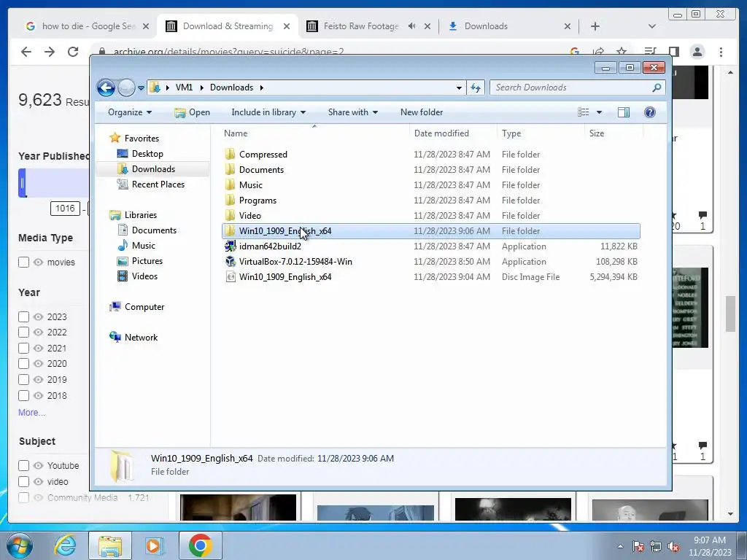Viewport: 747px width, 560px height.
Task: Click New folder button
Action: coord(422,112)
